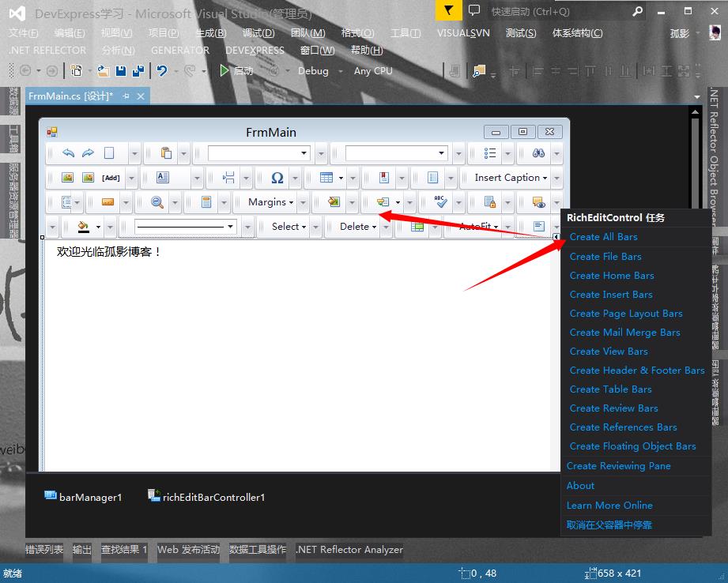Image resolution: width=728 pixels, height=583 pixels.
Task: Click Create Floating Object Bars link
Action: 632,446
